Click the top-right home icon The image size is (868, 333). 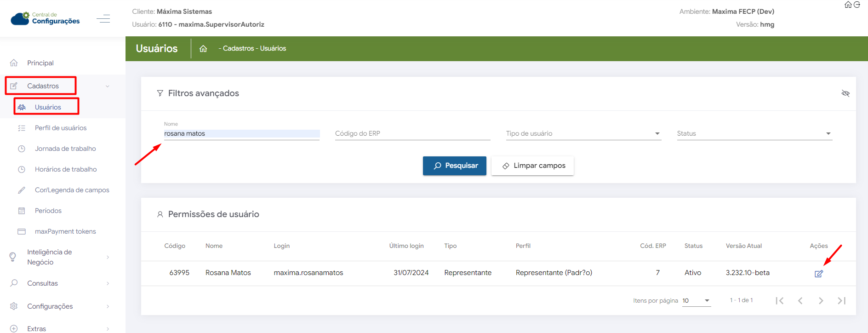coord(848,5)
